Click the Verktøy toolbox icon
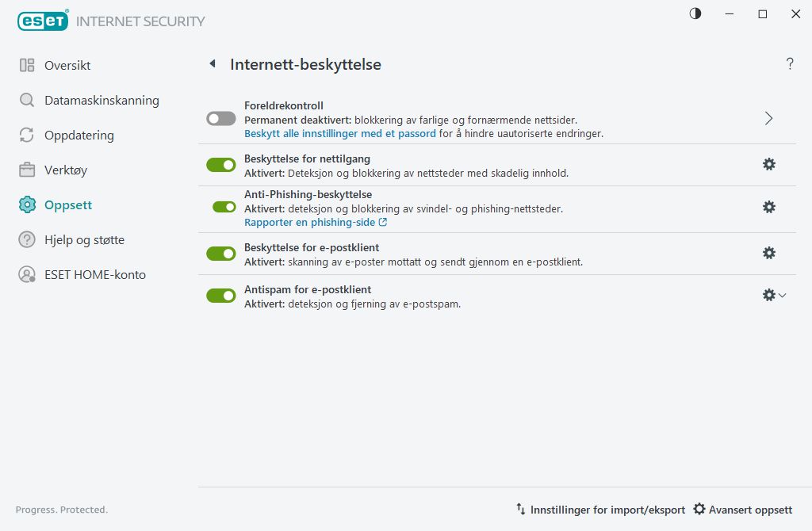Image resolution: width=812 pixels, height=531 pixels. click(x=27, y=170)
